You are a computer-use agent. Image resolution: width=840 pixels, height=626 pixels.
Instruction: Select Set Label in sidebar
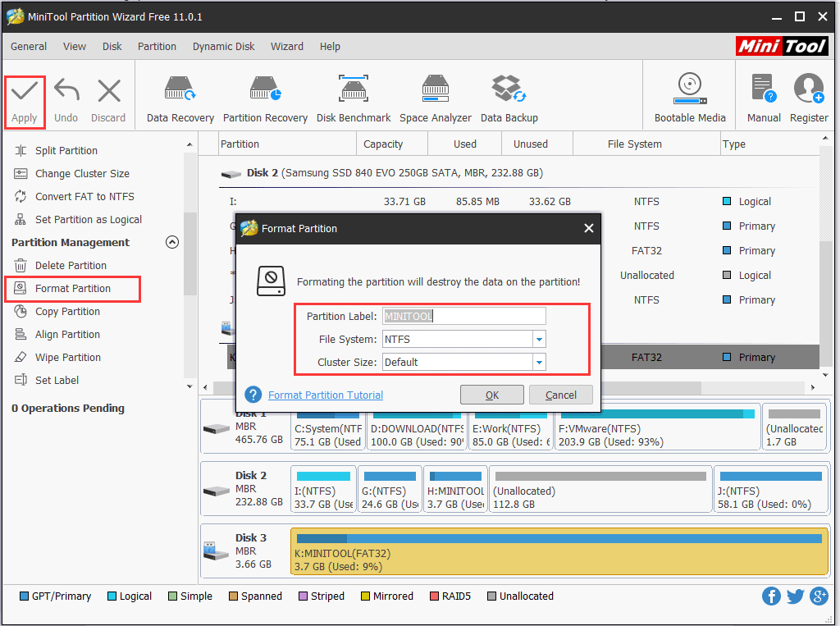(x=57, y=381)
